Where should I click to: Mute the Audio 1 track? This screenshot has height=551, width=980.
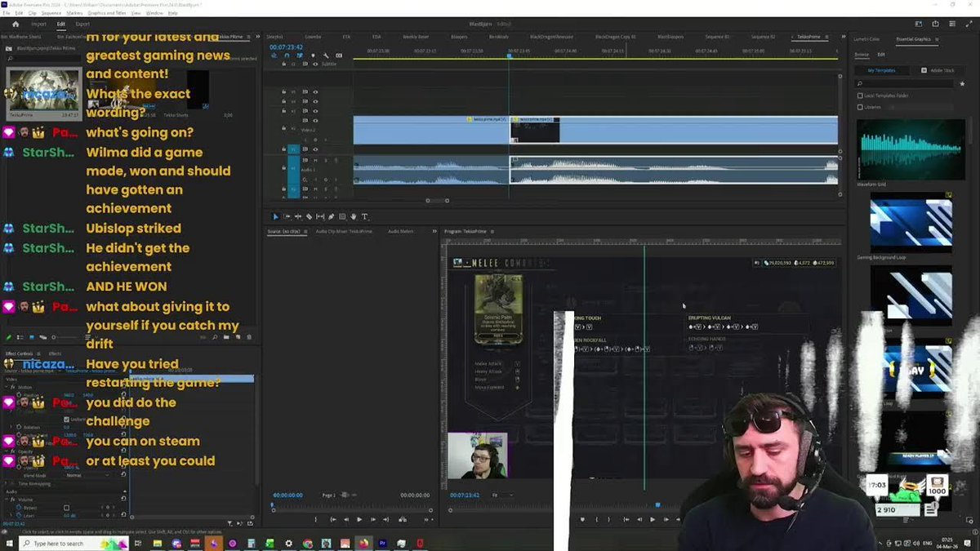pos(315,160)
